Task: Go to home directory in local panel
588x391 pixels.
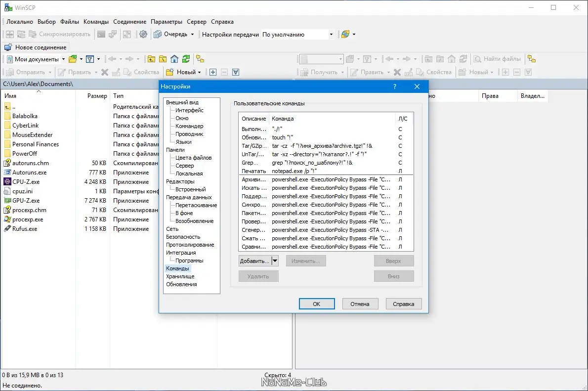Action: [174, 59]
